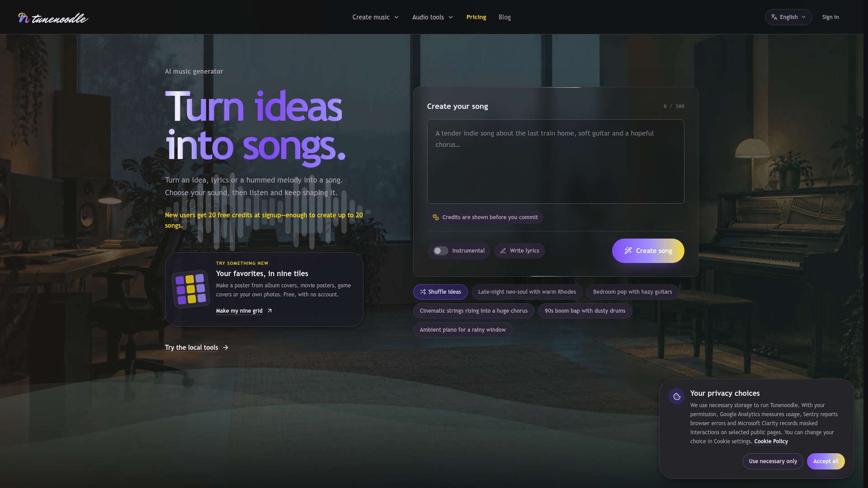Open the Cookie Policy link
This screenshot has width=868, height=488.
tap(771, 441)
